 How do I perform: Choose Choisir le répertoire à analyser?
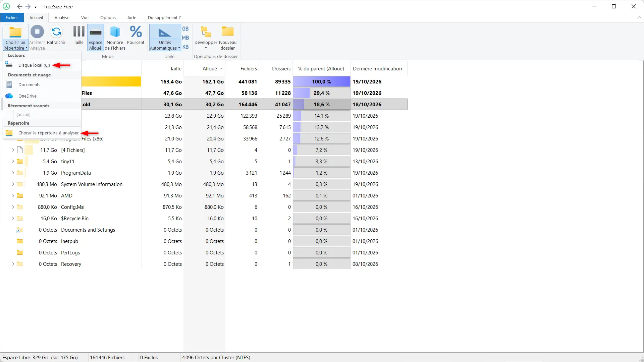[x=42, y=133]
